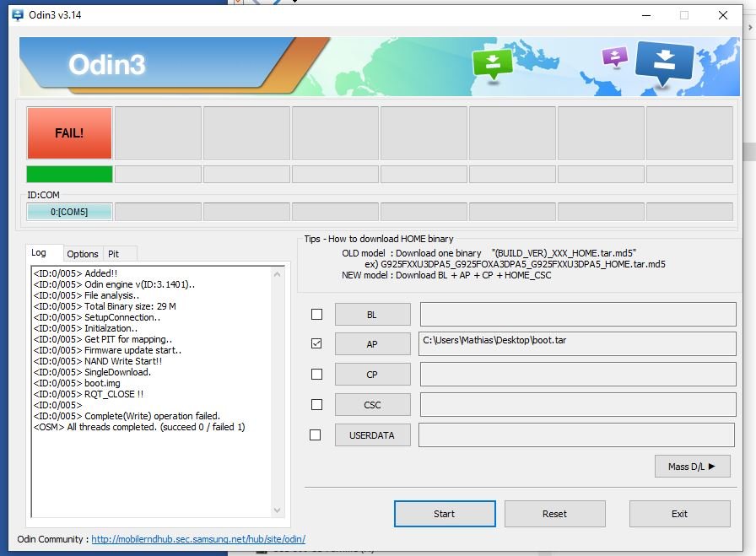Click the CSC file path field

578,405
